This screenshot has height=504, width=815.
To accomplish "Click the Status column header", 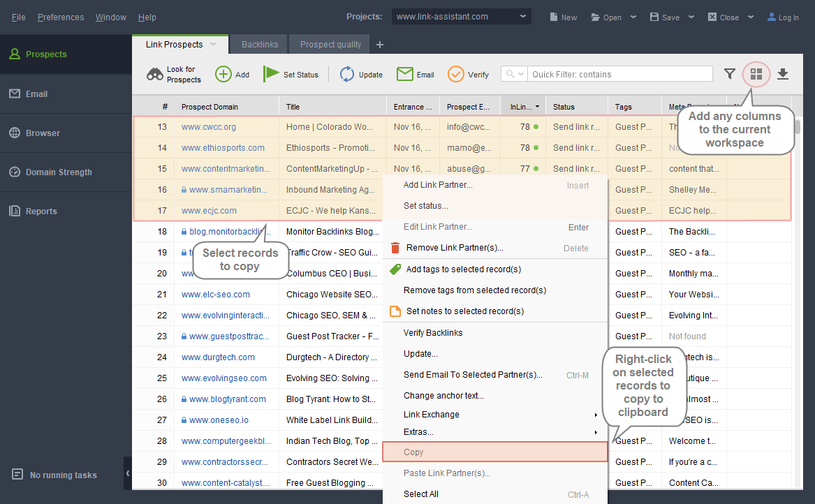I will coord(577,107).
